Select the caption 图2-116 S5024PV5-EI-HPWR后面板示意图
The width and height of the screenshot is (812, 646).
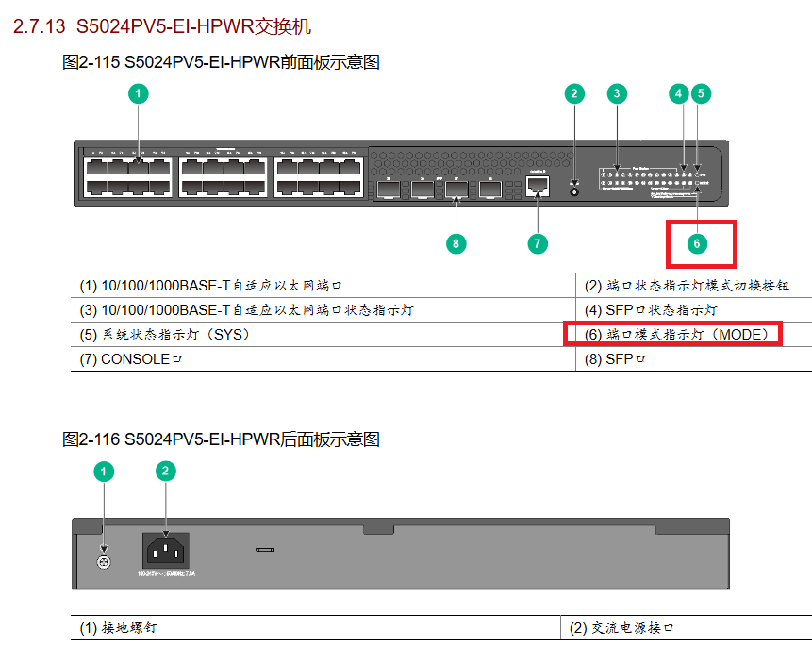(x=221, y=439)
